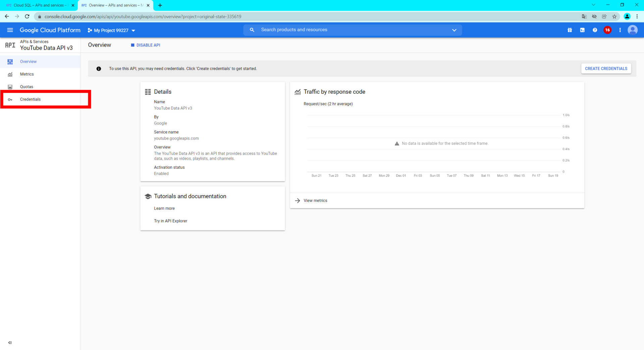The height and width of the screenshot is (350, 644).
Task: Click the Traffic by response code chart icon
Action: click(298, 92)
